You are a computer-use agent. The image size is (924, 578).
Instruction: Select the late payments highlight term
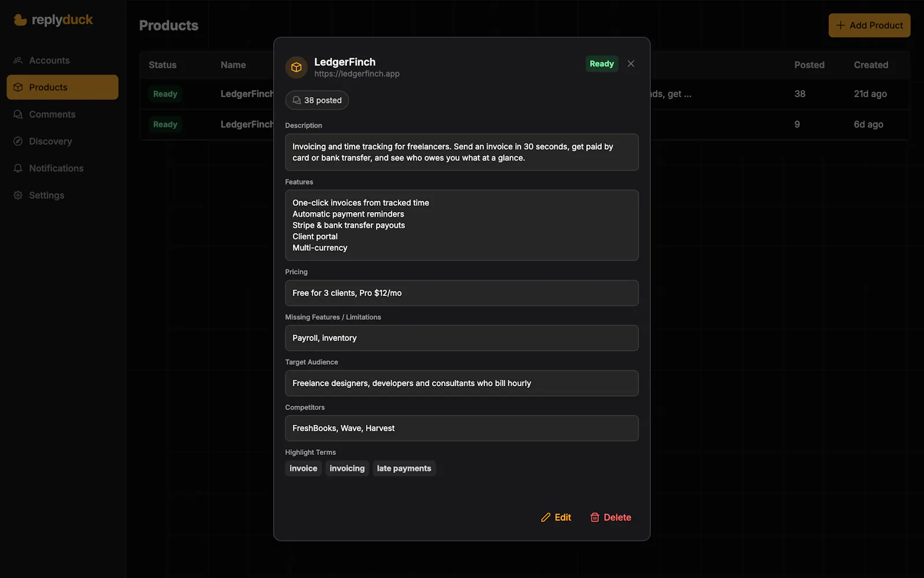tap(404, 468)
